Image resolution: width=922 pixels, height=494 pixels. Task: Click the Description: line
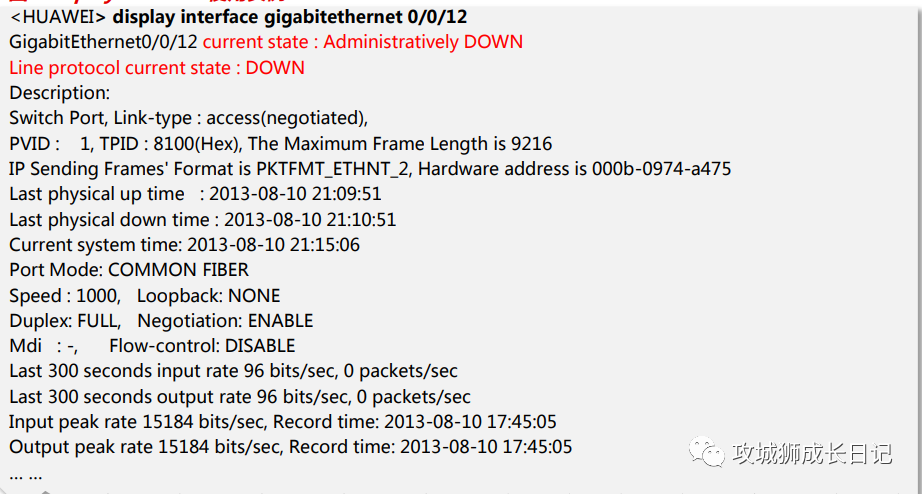59,93
